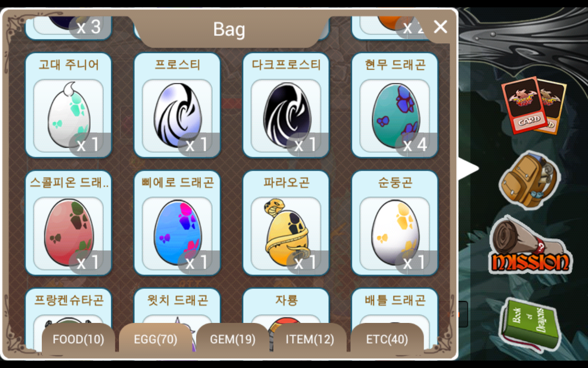
Task: Select the 스콜피온 드래곤 egg
Action: click(68, 223)
